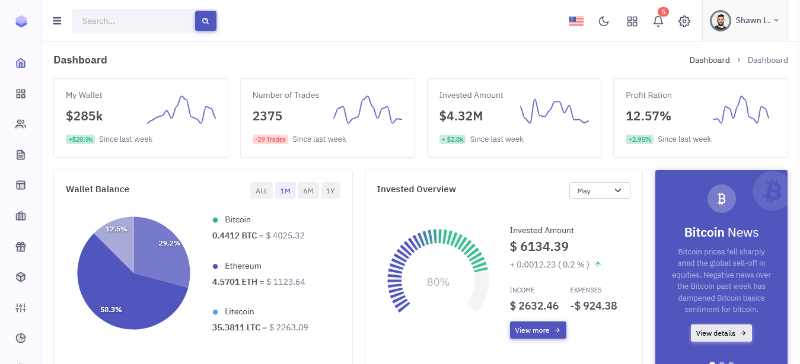Click the green up-arrow next to 0.2 %
Screen dimensions: 800x364
click(598, 264)
